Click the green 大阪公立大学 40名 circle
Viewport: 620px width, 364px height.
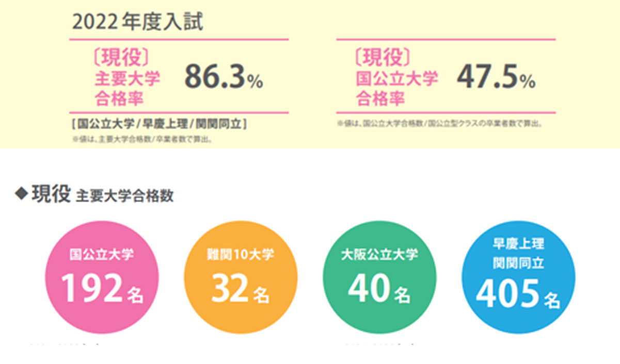(x=379, y=277)
